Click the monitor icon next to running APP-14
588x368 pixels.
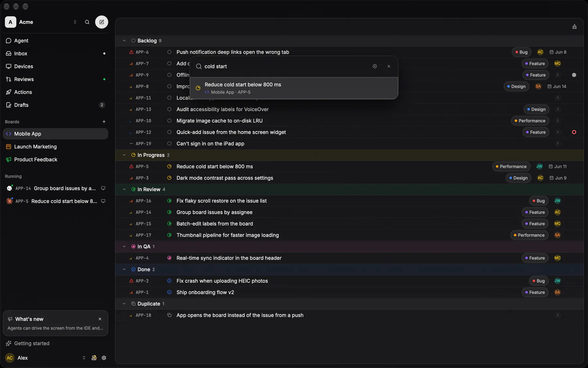[103, 188]
